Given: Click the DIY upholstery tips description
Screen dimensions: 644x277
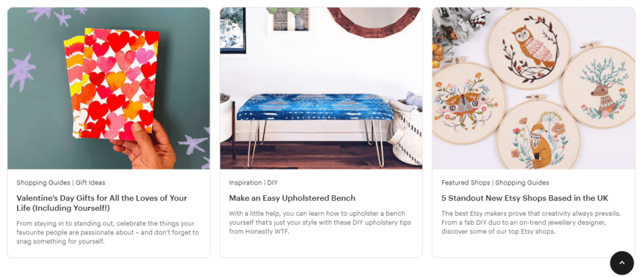Looking at the screenshot, I should pyautogui.click(x=320, y=223).
